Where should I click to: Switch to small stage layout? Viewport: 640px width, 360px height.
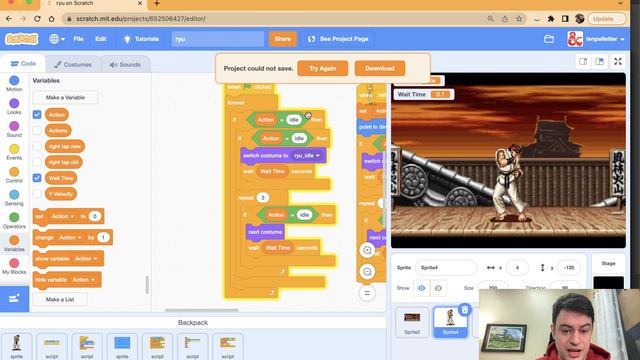pos(583,62)
